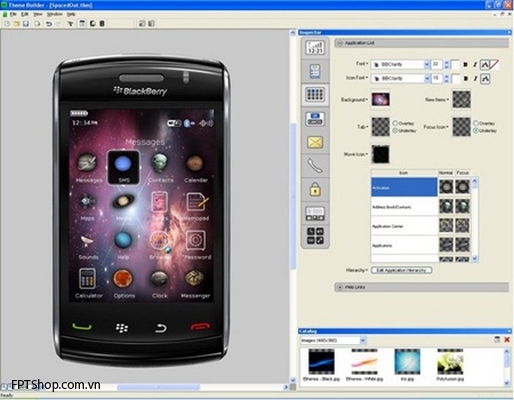Open the File menu
The height and width of the screenshot is (400, 514).
(x=13, y=14)
